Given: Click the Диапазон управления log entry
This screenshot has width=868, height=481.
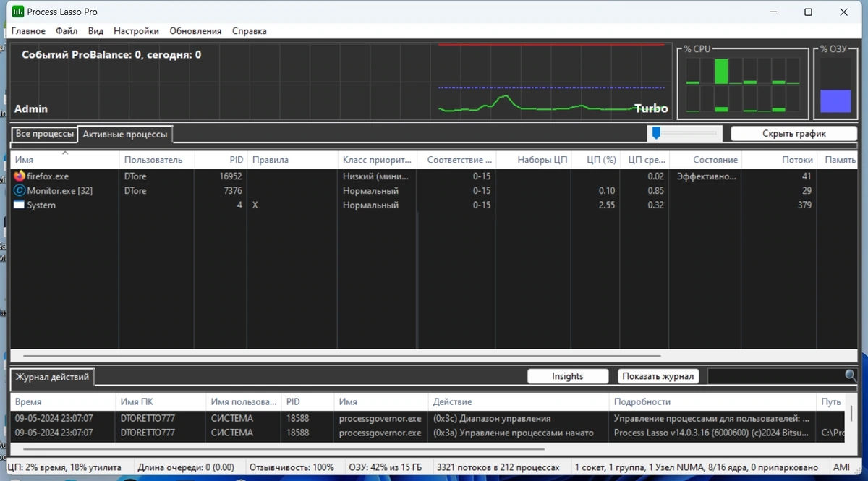Looking at the screenshot, I should (492, 418).
